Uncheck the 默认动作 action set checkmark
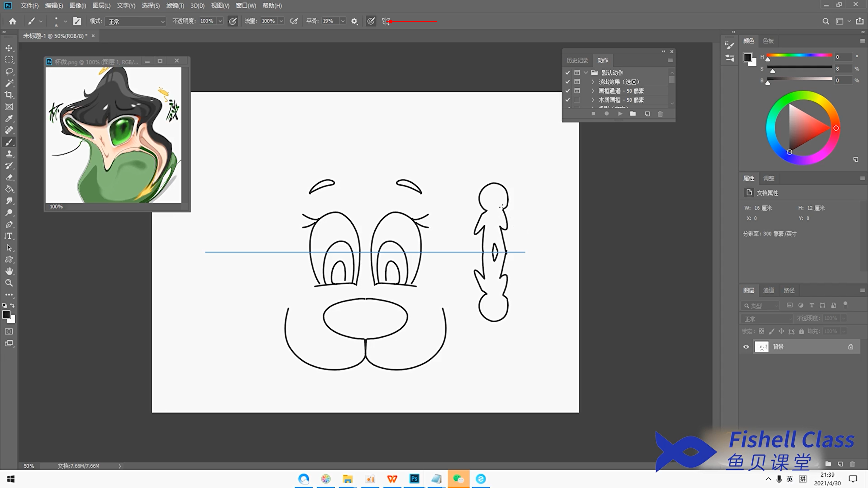Image resolution: width=868 pixels, height=488 pixels. coord(568,73)
